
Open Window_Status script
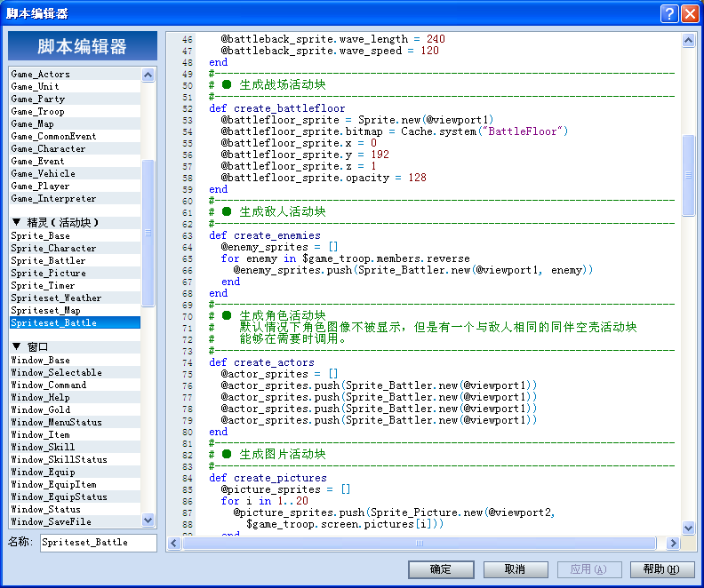click(x=75, y=509)
